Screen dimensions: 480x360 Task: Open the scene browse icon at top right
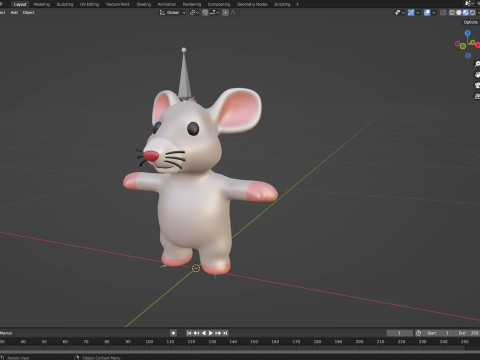pos(469,4)
